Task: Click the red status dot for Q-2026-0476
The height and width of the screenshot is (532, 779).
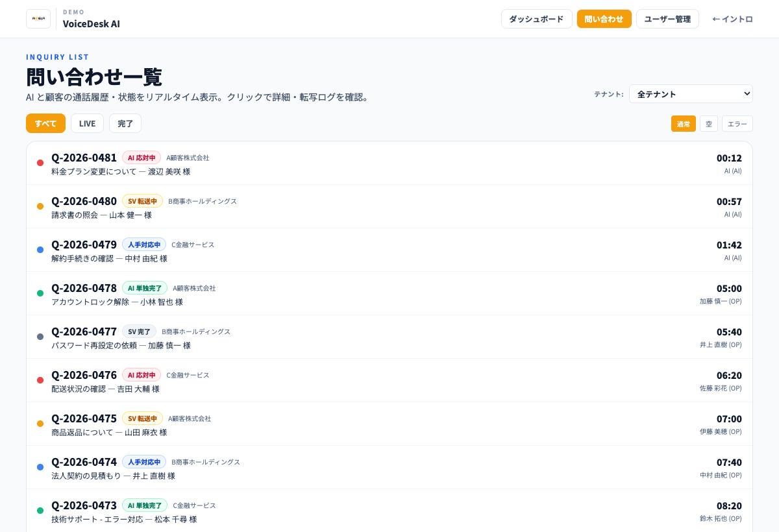Action: (x=40, y=380)
